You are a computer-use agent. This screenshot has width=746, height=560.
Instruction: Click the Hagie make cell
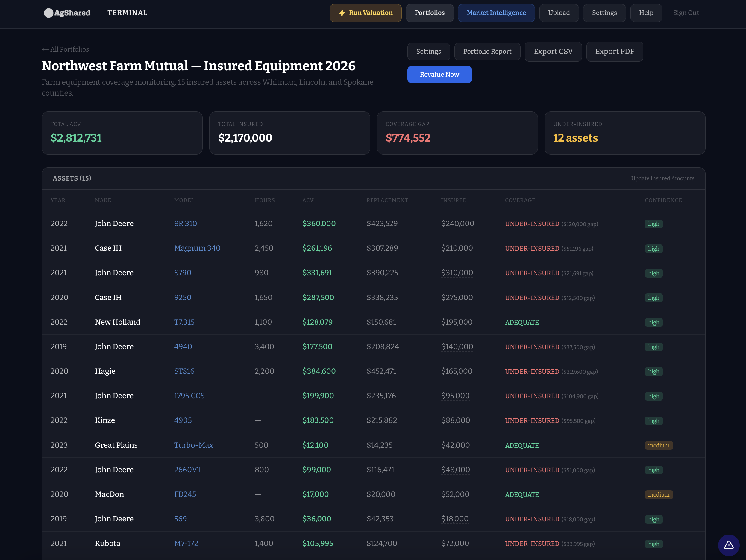(105, 371)
